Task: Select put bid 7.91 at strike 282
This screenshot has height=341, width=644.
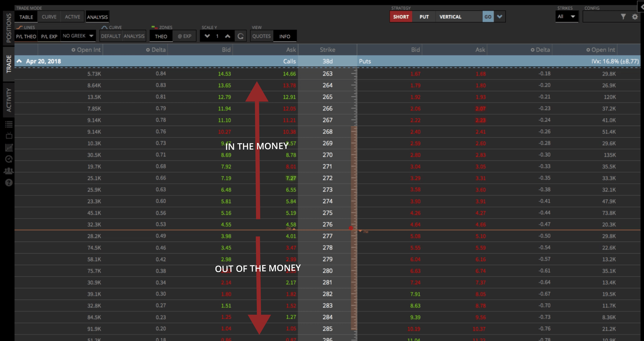Action: tap(415, 294)
